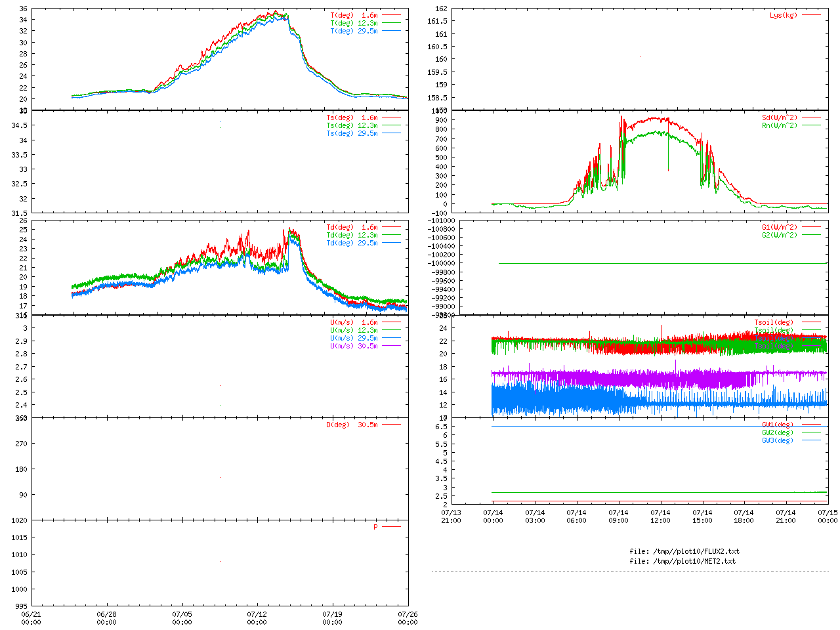The height and width of the screenshot is (630, 840).
Task: Select the Sd(W/m^2) legend entry
Action: 780,118
